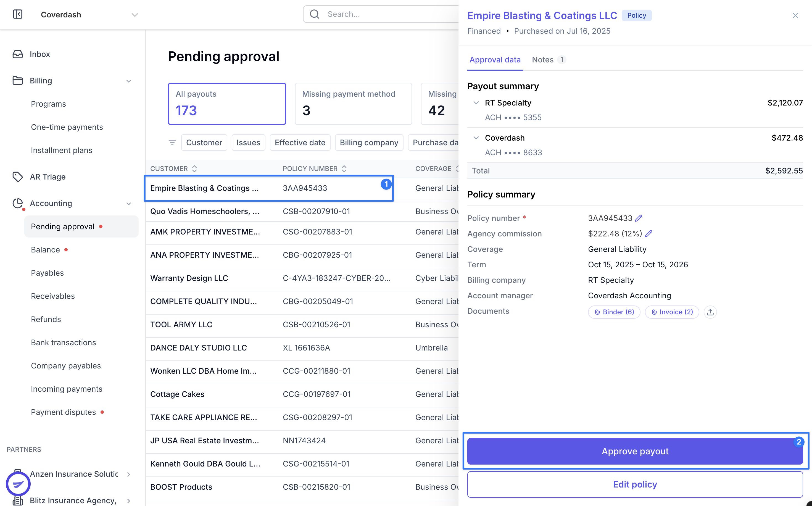Image resolution: width=812 pixels, height=506 pixels.
Task: Sort by Policy Number column arrows
Action: click(x=344, y=169)
